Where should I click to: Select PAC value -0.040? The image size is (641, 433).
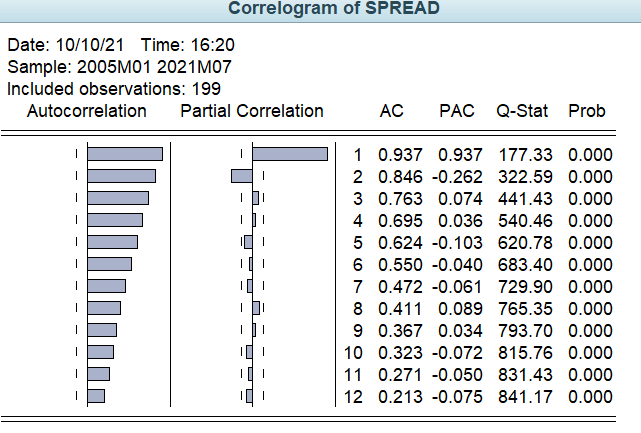(457, 265)
